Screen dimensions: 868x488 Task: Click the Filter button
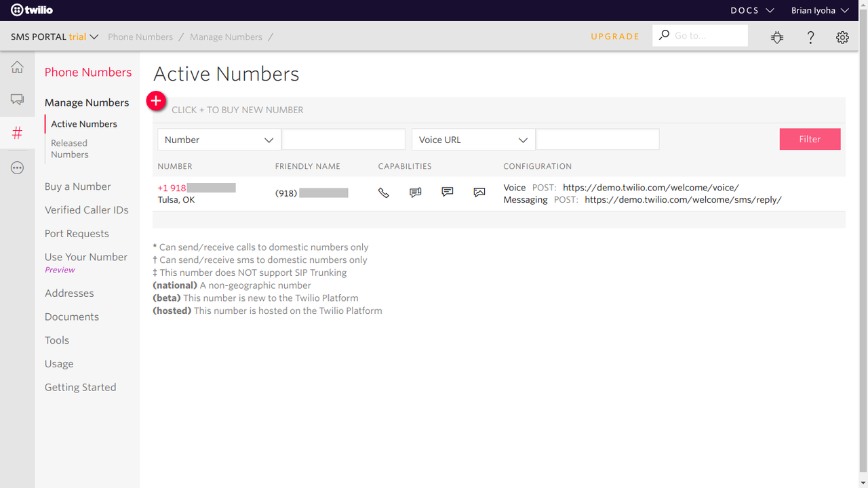click(810, 139)
